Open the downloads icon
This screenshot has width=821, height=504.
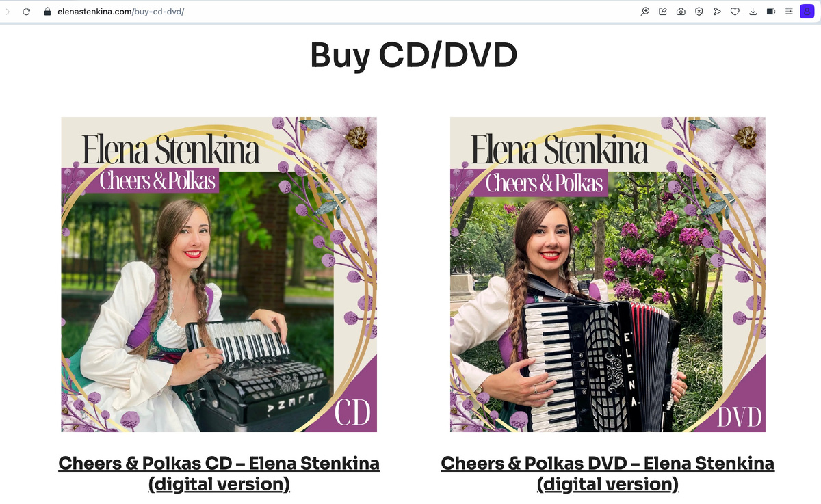point(753,12)
